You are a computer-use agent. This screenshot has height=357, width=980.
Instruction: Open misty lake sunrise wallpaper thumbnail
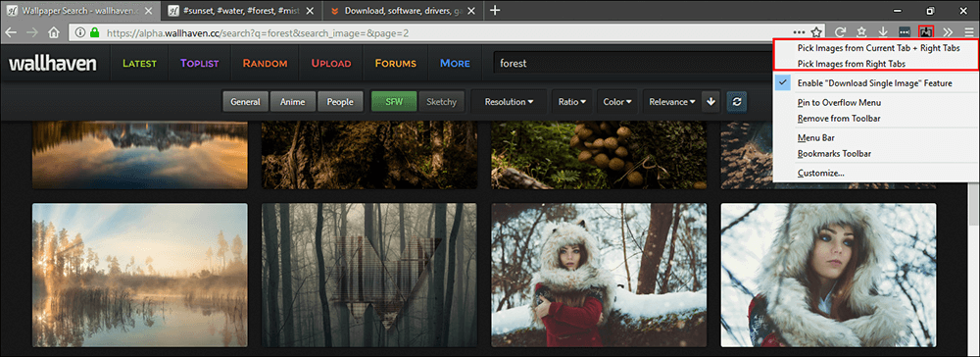click(x=140, y=275)
